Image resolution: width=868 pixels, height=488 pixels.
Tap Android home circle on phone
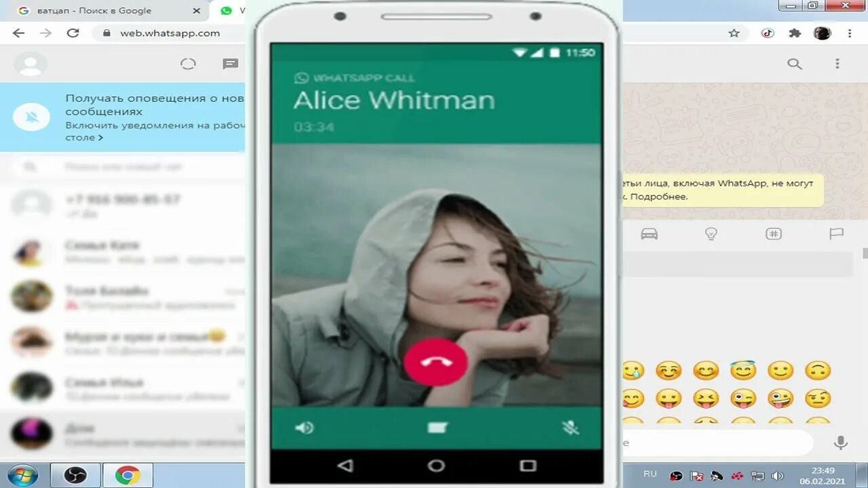(436, 466)
